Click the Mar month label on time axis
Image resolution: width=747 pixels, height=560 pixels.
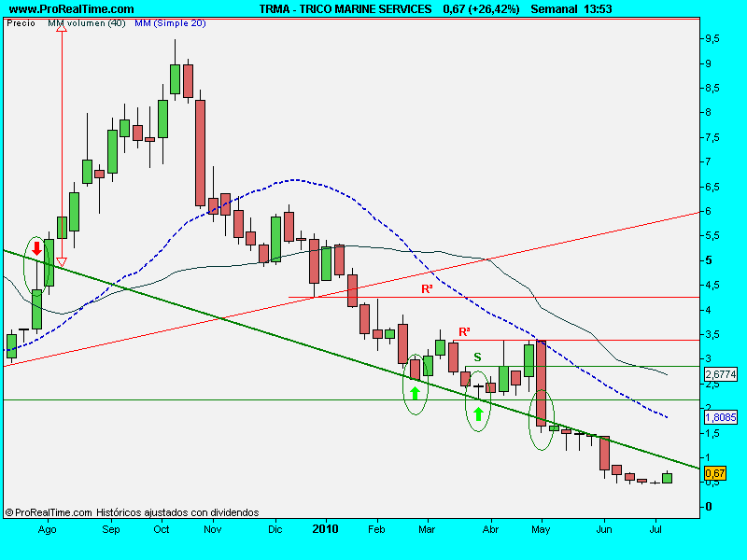[x=427, y=529]
